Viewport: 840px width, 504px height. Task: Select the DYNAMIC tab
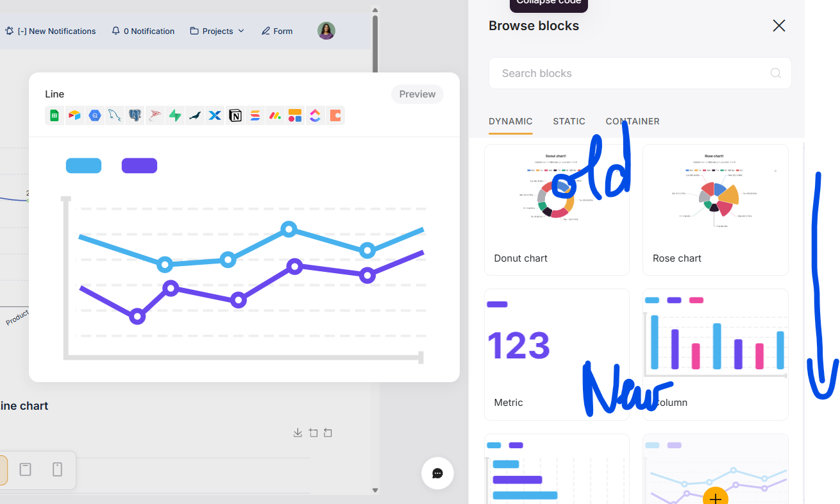pyautogui.click(x=510, y=121)
